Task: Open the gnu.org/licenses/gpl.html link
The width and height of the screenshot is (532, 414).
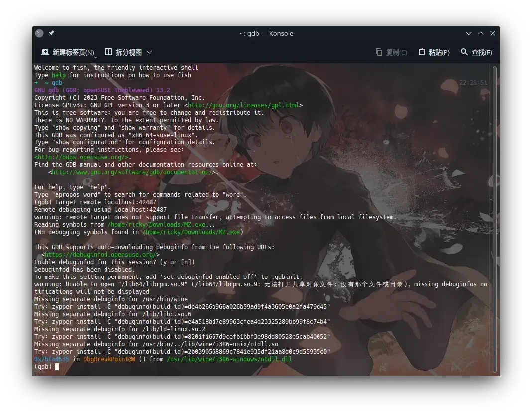Action: pyautogui.click(x=243, y=105)
